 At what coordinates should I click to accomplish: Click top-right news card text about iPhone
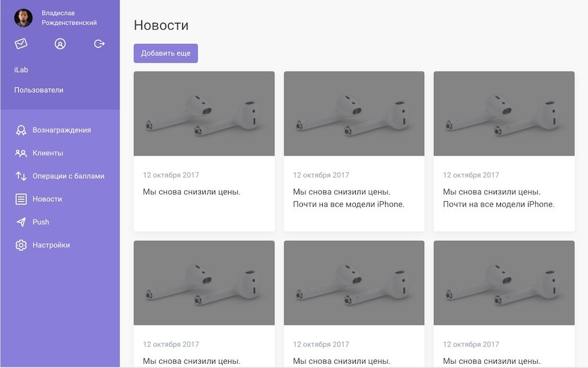(x=499, y=198)
